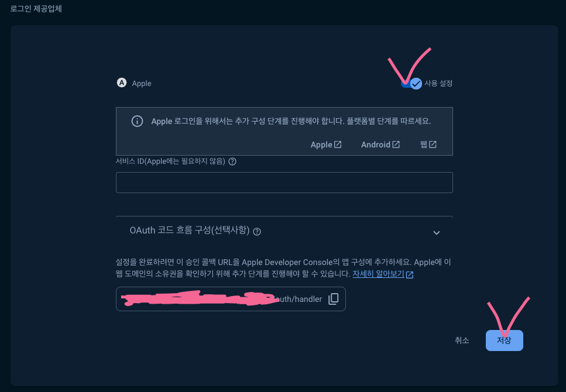Save settings with the 저장 button

505,341
